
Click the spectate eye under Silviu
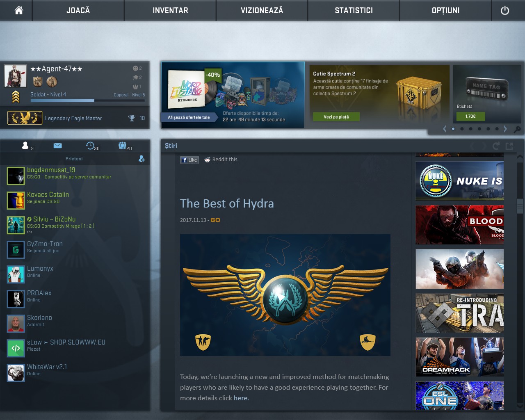(30, 232)
